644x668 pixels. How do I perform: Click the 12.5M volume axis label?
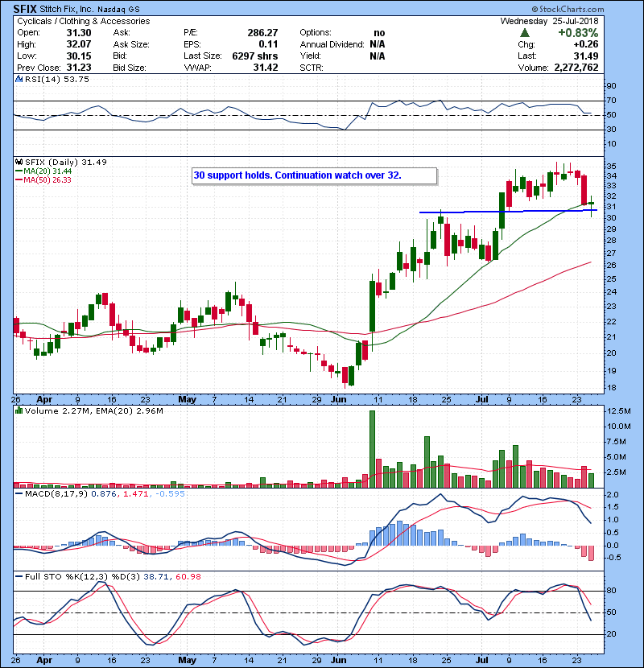[619, 411]
